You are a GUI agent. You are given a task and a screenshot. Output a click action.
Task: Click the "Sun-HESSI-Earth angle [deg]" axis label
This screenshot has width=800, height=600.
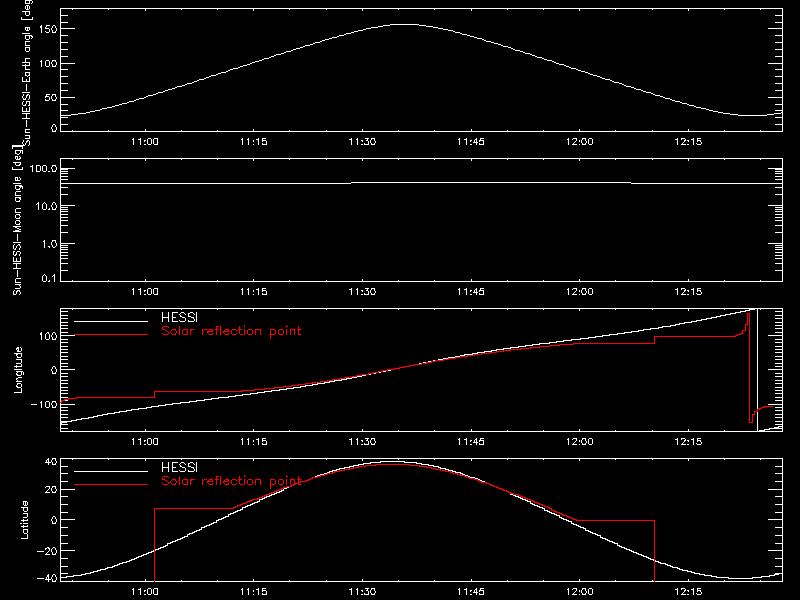tap(27, 73)
